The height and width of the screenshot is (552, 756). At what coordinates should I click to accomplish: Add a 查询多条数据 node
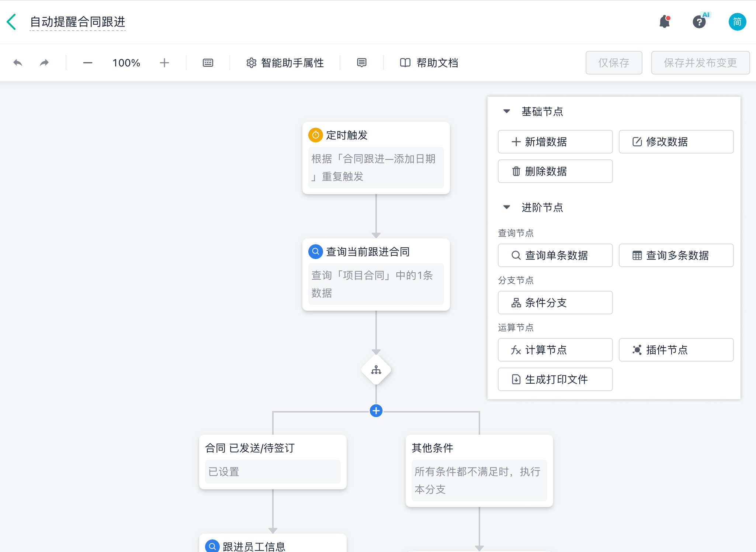pyautogui.click(x=676, y=255)
